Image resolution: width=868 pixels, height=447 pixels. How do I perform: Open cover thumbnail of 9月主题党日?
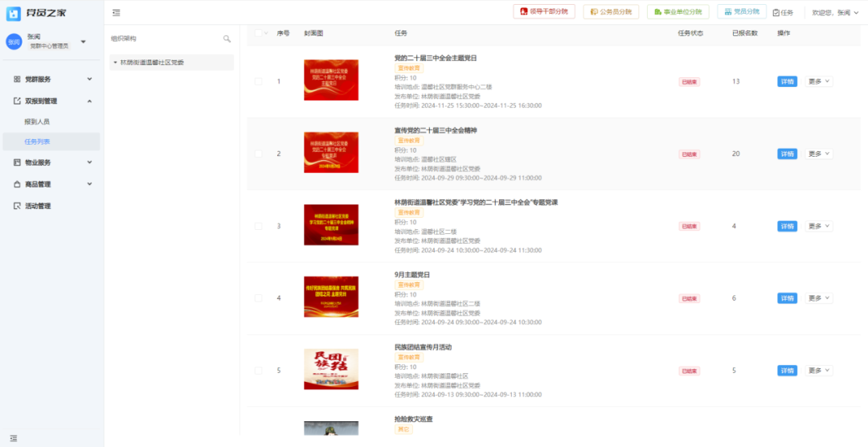click(x=331, y=297)
